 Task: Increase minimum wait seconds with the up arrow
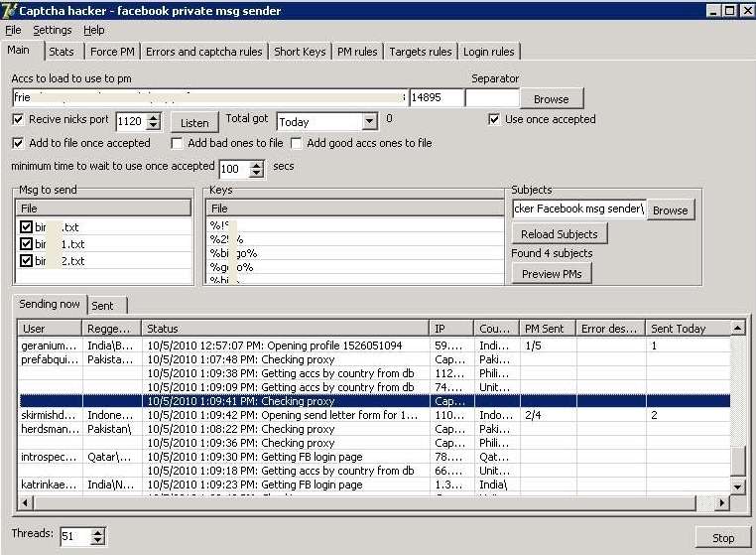pos(257,165)
